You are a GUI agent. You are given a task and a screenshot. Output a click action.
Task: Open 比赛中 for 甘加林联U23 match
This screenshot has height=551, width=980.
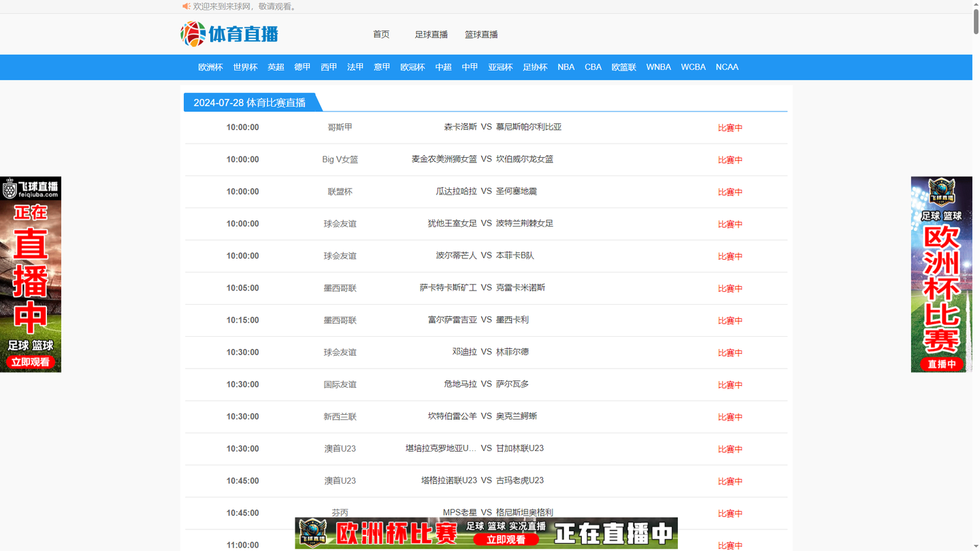click(x=730, y=449)
